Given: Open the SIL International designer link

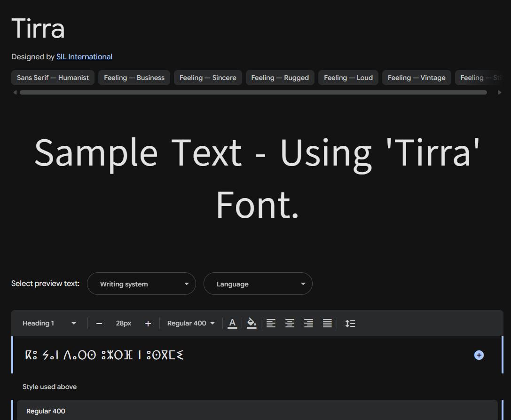Looking at the screenshot, I should point(84,57).
